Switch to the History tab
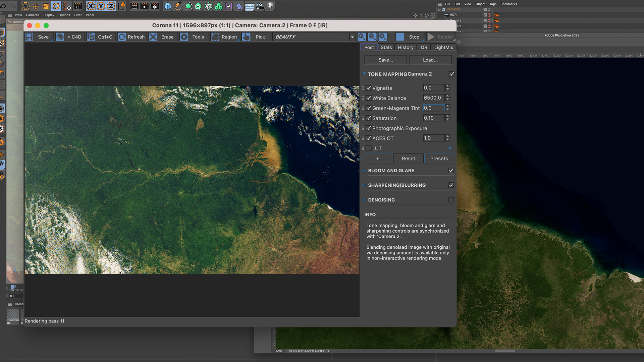 point(405,47)
